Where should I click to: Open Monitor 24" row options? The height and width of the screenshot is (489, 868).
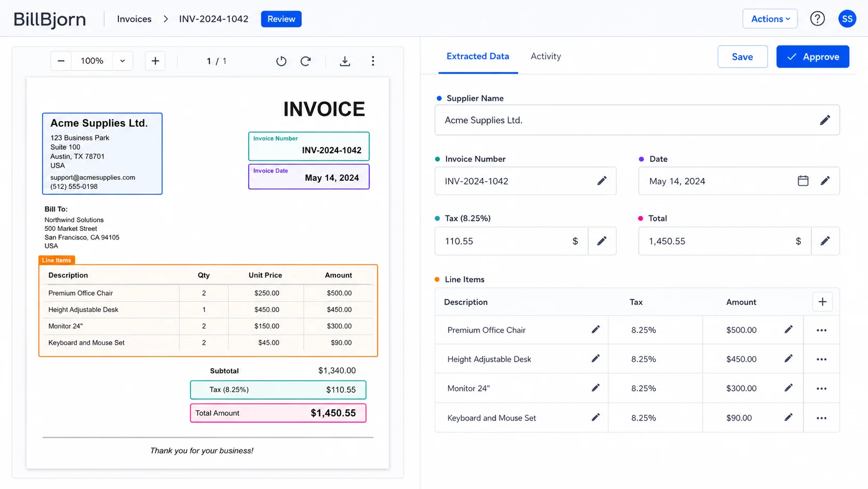tap(821, 388)
